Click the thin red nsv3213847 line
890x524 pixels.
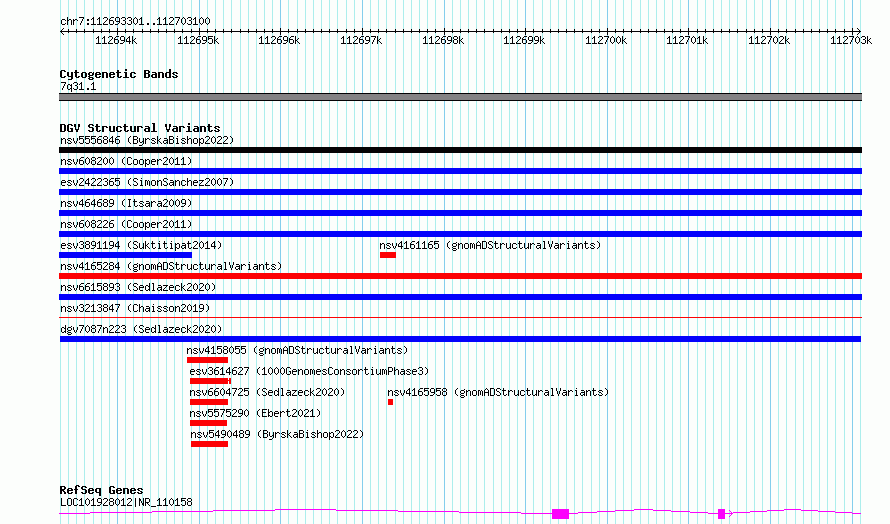[460, 317]
